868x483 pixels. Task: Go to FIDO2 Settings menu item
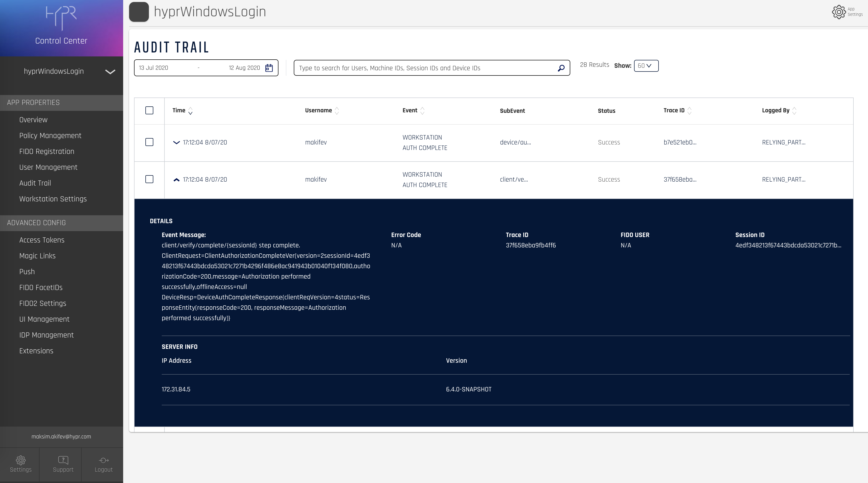[43, 303]
